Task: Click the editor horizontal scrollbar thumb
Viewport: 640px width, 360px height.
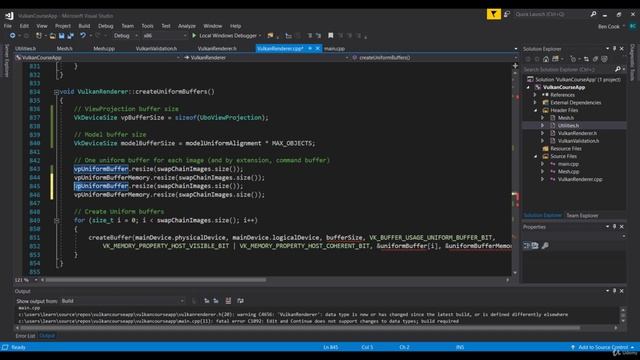Action: point(156,280)
